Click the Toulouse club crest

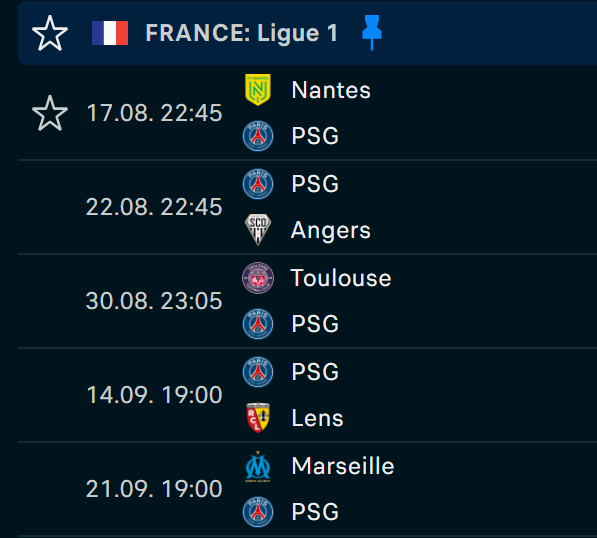click(x=258, y=278)
